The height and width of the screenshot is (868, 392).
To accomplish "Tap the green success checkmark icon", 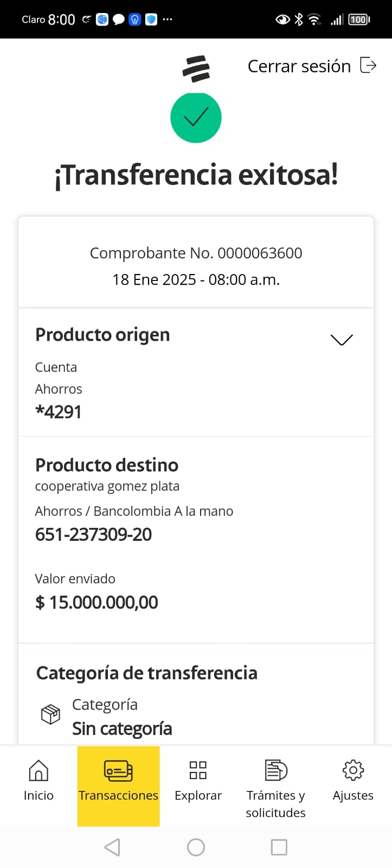I will (196, 118).
